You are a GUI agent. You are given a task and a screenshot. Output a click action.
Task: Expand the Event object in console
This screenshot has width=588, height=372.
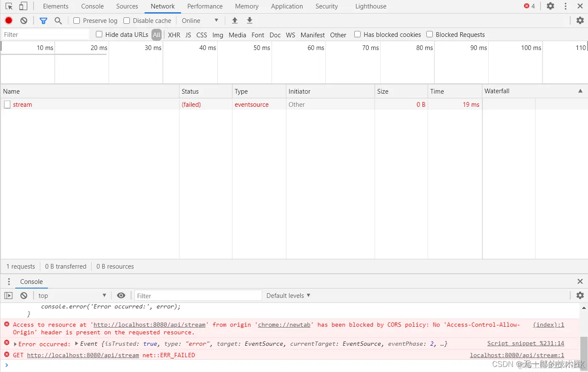[77, 344]
